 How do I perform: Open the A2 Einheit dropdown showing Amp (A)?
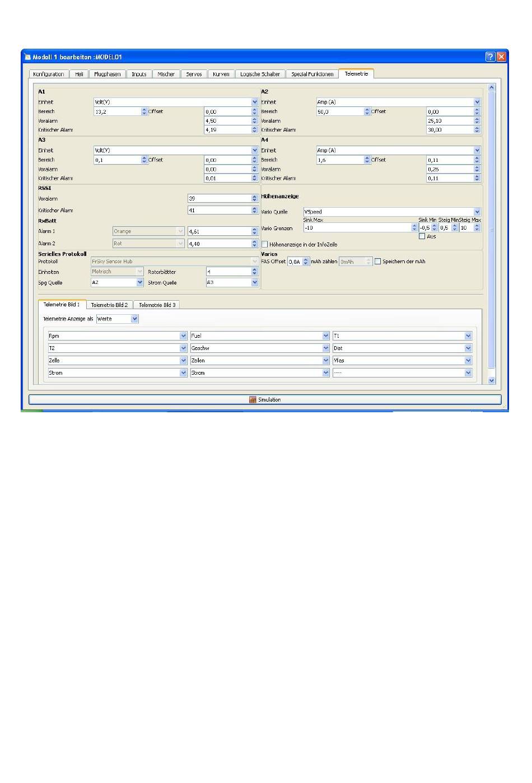point(398,102)
